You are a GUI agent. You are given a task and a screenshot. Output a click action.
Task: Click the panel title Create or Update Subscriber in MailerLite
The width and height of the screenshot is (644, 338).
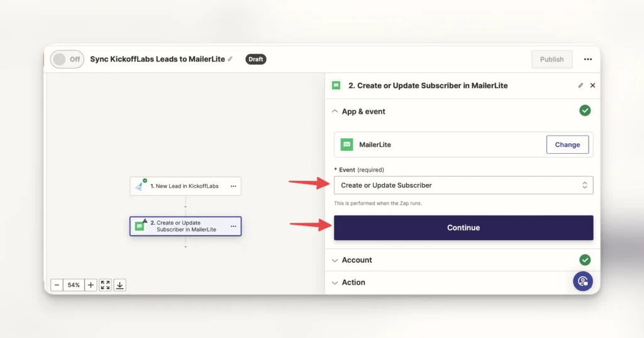point(428,85)
